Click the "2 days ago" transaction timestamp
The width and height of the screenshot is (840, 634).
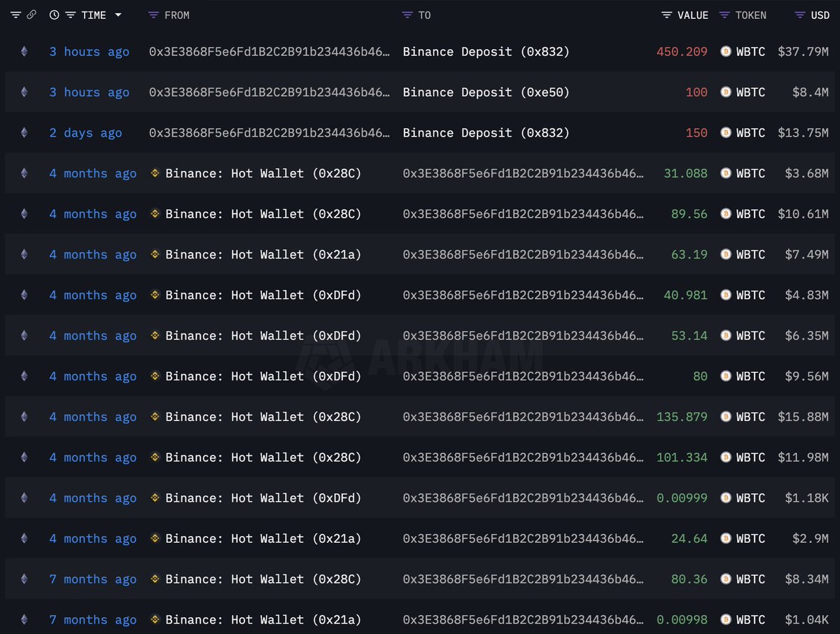click(x=85, y=132)
